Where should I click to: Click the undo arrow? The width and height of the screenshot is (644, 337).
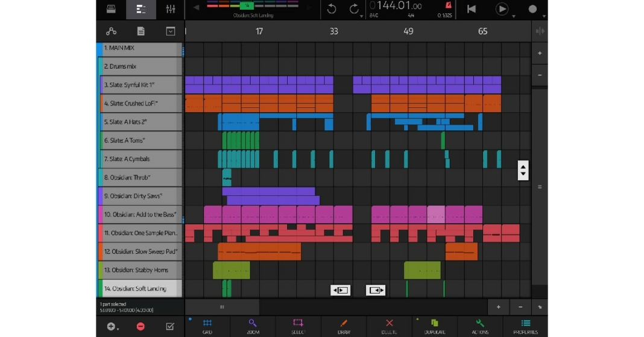click(332, 9)
